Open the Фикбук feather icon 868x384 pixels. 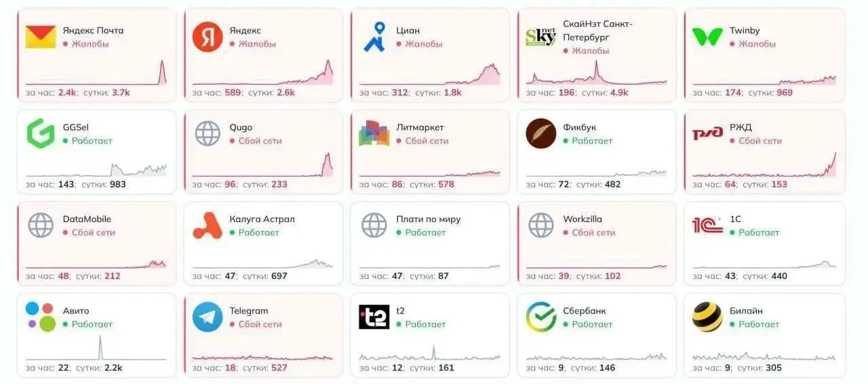pyautogui.click(x=540, y=133)
